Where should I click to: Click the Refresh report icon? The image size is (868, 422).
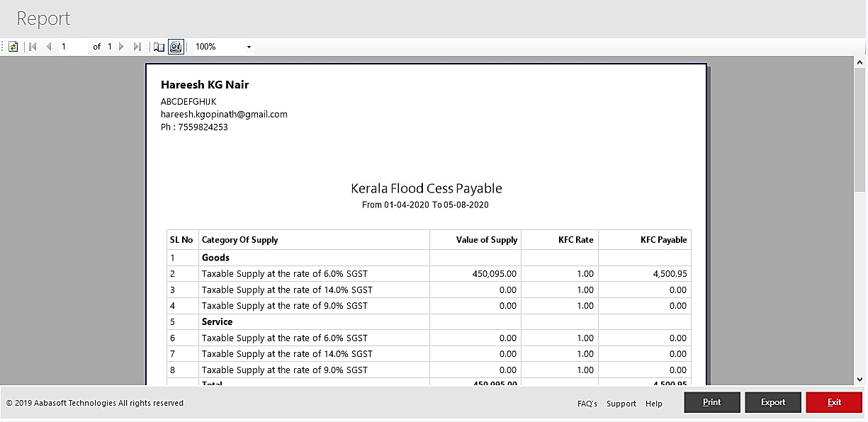coord(13,47)
